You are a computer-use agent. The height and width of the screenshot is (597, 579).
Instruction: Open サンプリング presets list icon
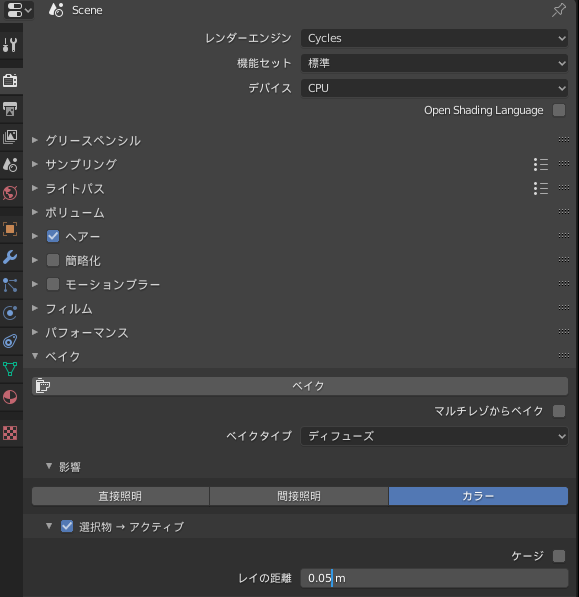pyautogui.click(x=541, y=164)
